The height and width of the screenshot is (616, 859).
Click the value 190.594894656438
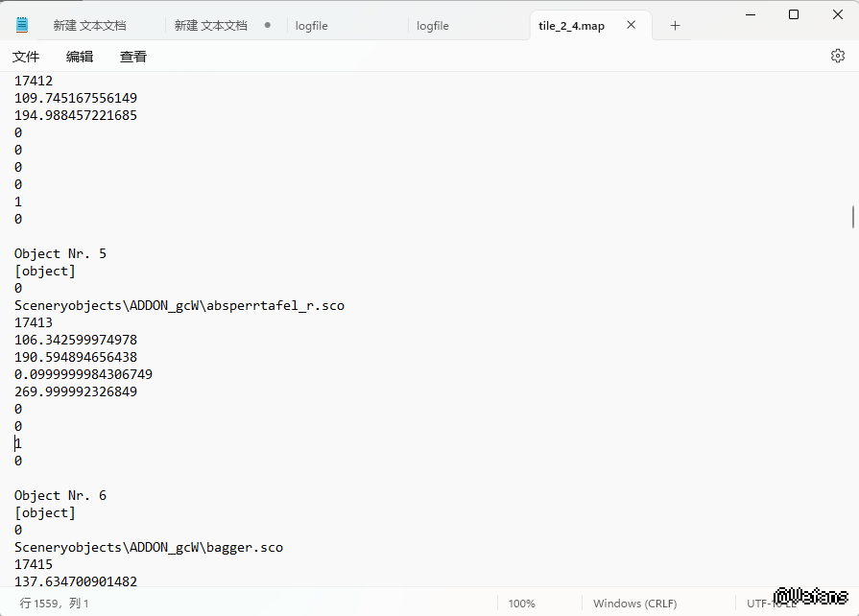click(76, 357)
